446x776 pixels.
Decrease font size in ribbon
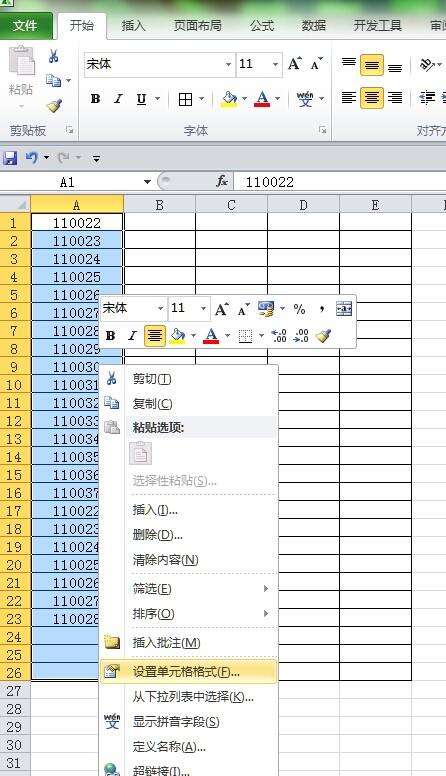coord(317,64)
